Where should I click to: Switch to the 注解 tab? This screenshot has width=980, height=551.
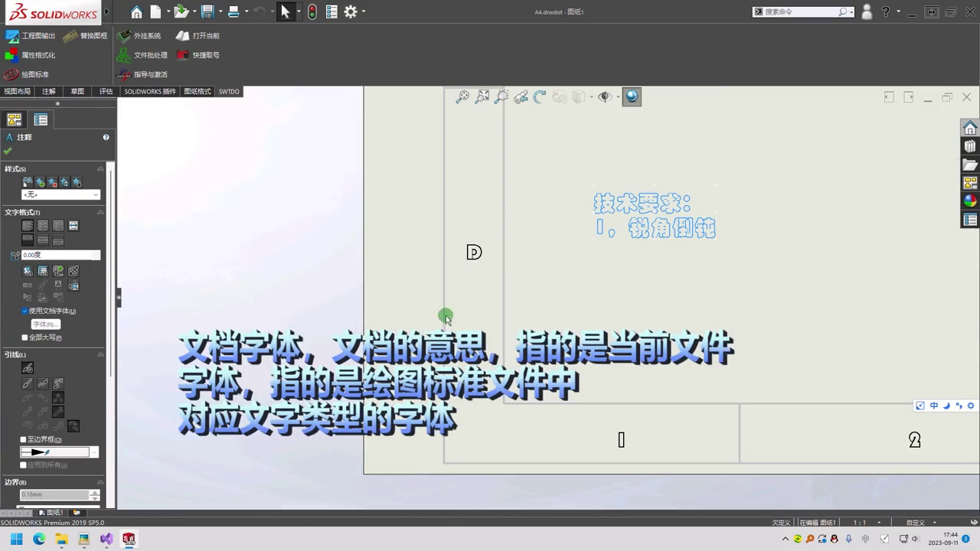(x=49, y=91)
